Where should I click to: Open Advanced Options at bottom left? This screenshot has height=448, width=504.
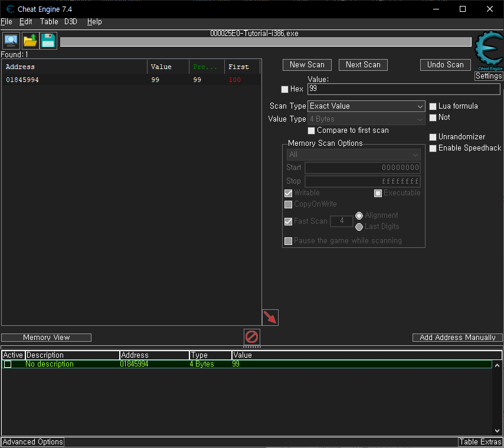click(x=32, y=442)
